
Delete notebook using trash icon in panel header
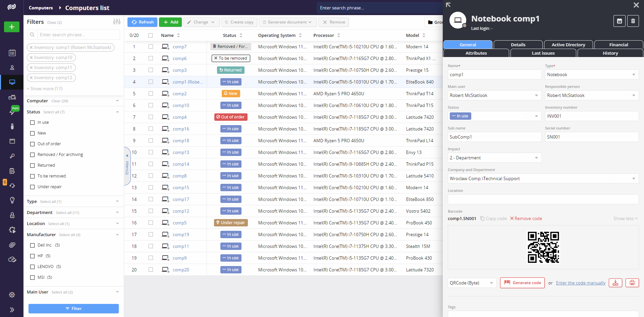633,21
